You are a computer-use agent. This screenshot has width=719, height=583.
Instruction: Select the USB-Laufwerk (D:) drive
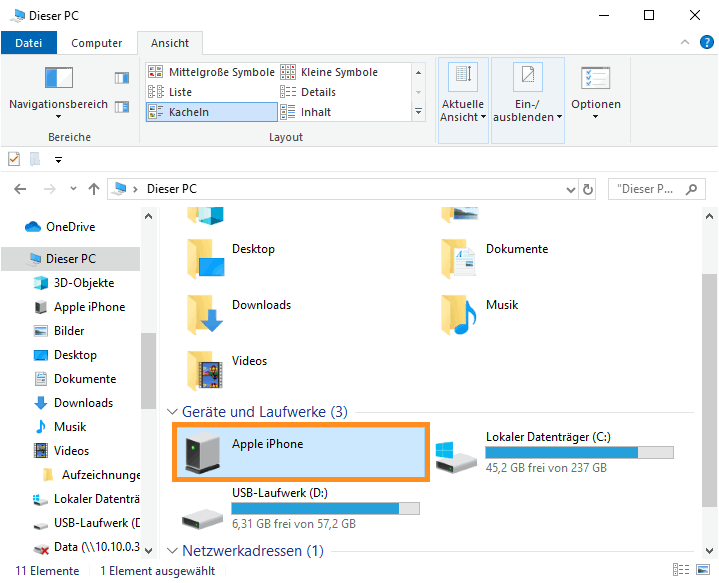[300, 508]
